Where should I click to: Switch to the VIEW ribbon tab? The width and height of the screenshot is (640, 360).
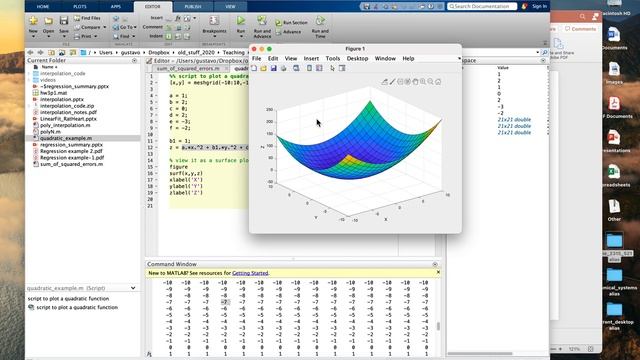click(x=230, y=7)
